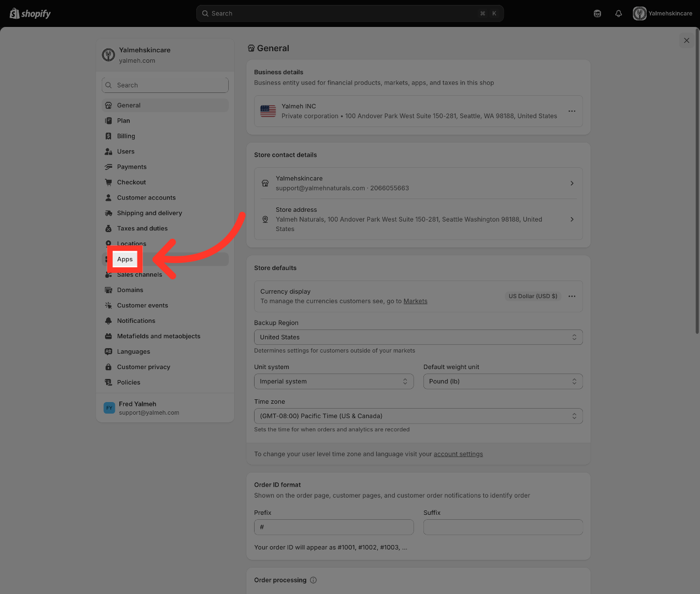This screenshot has height=594, width=700.
Task: Click the Checkout cart icon
Action: [108, 182]
